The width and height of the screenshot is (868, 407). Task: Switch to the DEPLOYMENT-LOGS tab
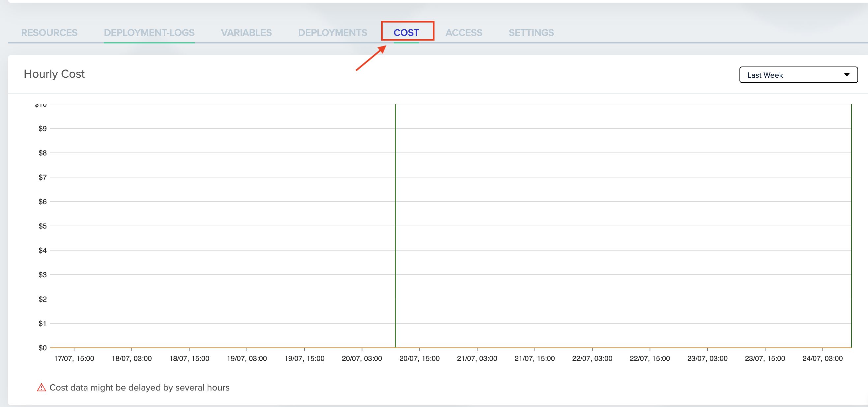149,33
